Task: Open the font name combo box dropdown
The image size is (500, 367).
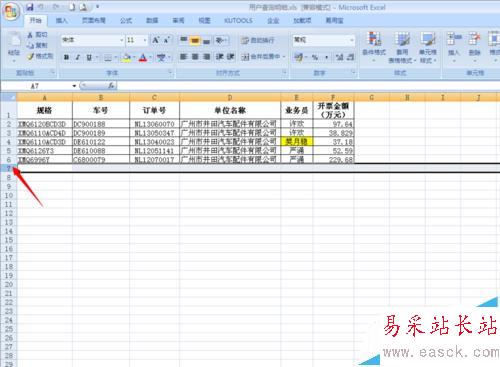Action: pyautogui.click(x=121, y=40)
